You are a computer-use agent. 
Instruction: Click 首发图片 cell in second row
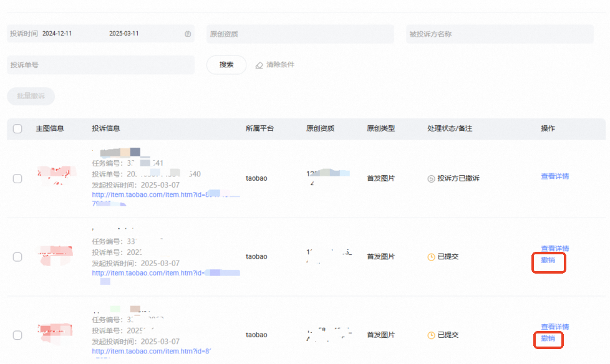pos(381,257)
